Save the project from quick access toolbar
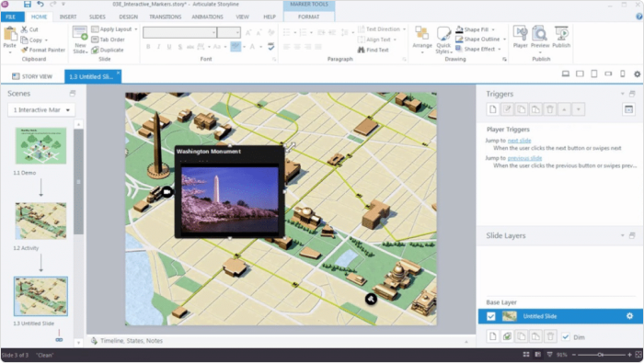Image resolution: width=644 pixels, height=363 pixels. click(27, 4)
